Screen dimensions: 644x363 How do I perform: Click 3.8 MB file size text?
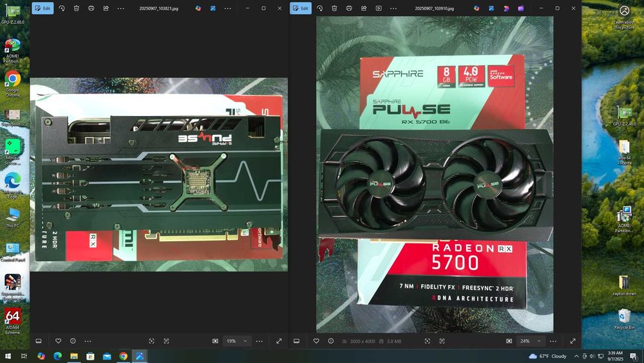coord(394,341)
